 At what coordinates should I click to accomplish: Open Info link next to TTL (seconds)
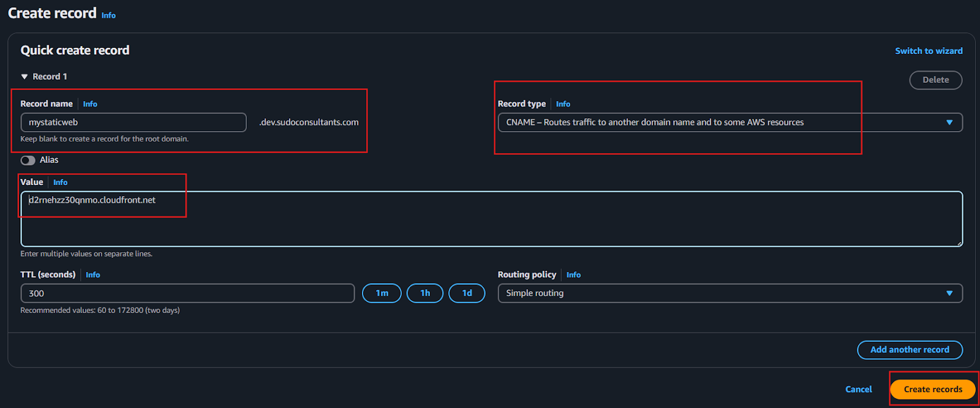(x=92, y=275)
